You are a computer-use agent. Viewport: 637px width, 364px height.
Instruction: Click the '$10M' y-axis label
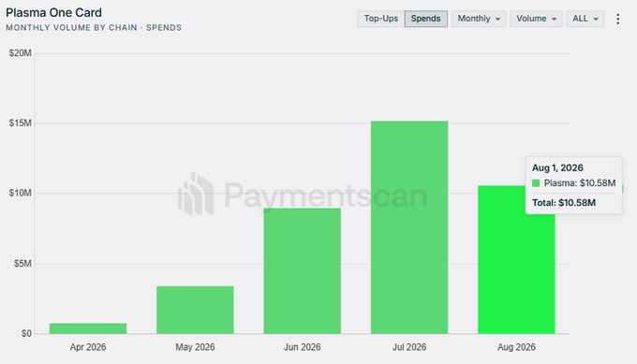click(21, 193)
